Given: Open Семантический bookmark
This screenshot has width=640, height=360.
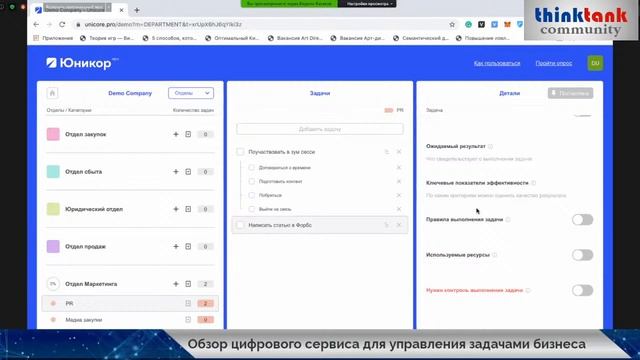Looking at the screenshot, I should [x=421, y=38].
